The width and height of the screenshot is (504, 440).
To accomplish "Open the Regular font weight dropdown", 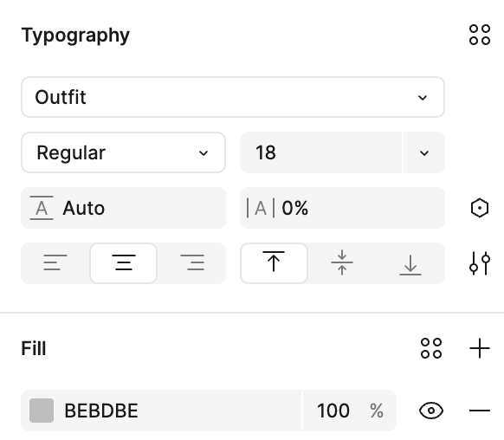I will pos(124,152).
